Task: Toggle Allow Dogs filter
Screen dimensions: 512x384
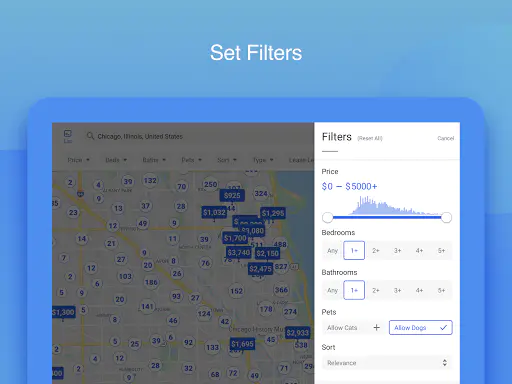Action: coord(421,328)
